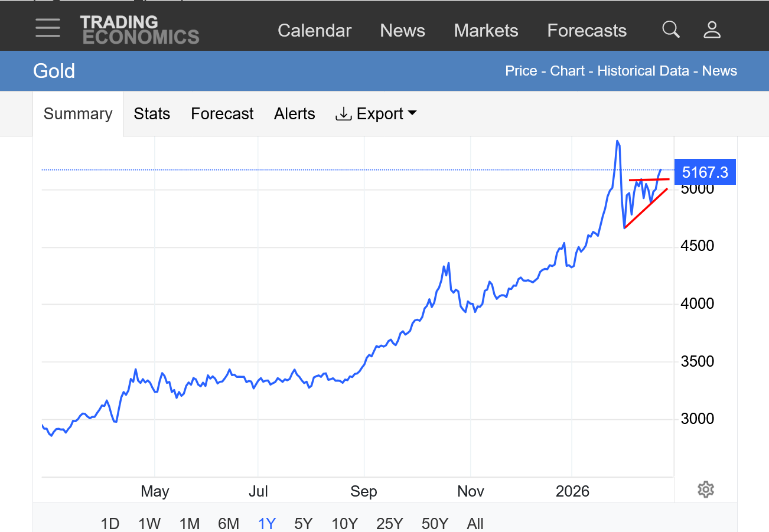Set chart range to 1D

tap(110, 523)
